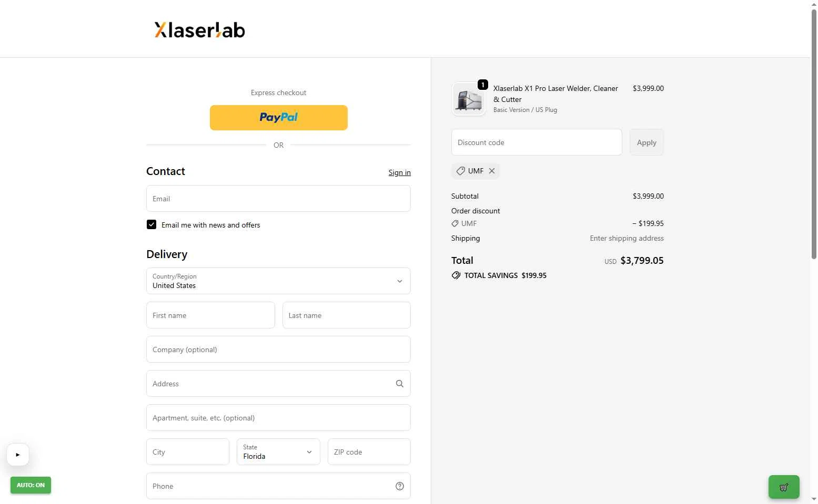The height and width of the screenshot is (504, 818).
Task: Click the scrollbar up arrow
Action: click(814, 4)
